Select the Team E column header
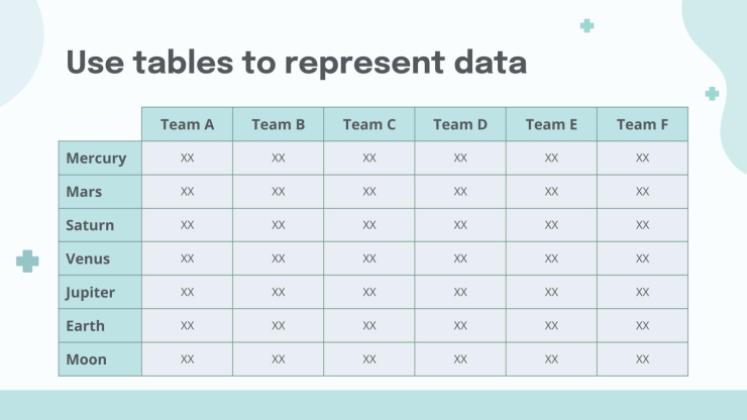This screenshot has height=420, width=747. [x=551, y=124]
